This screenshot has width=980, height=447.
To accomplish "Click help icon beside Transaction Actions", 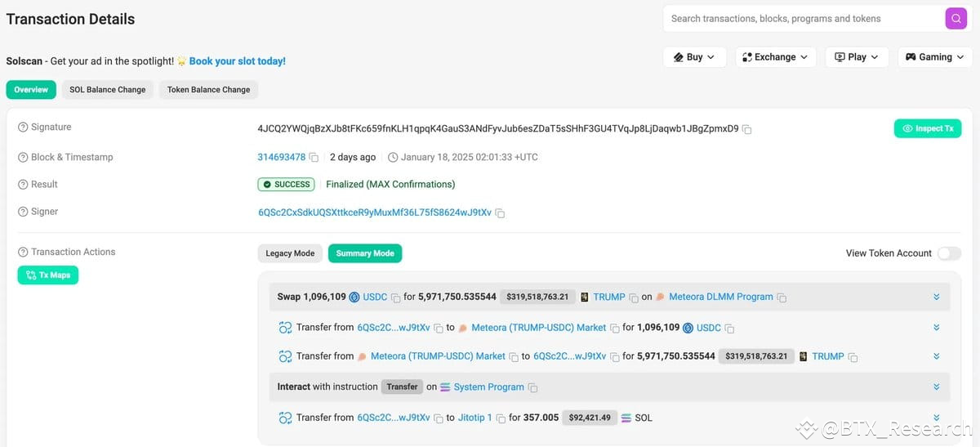I will pyautogui.click(x=23, y=252).
